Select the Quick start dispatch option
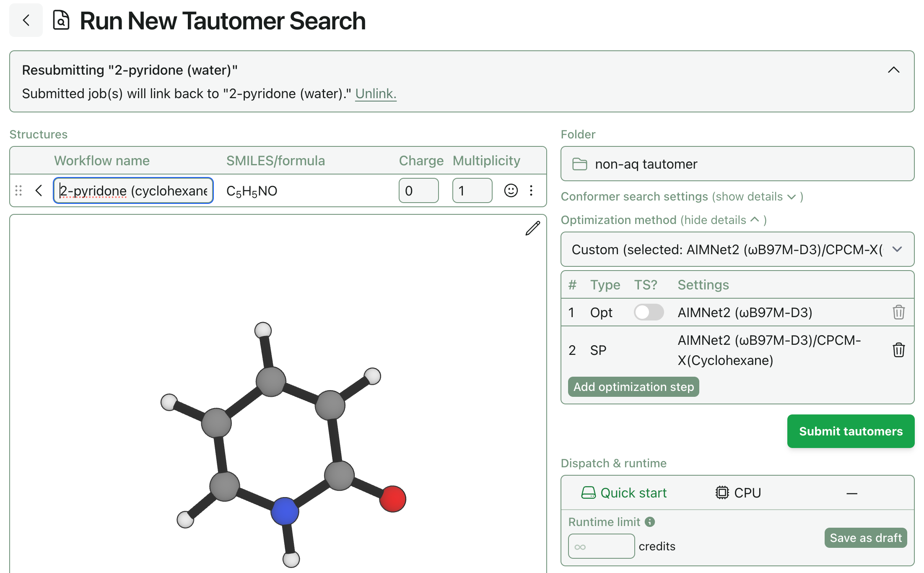924x573 pixels. coord(624,493)
